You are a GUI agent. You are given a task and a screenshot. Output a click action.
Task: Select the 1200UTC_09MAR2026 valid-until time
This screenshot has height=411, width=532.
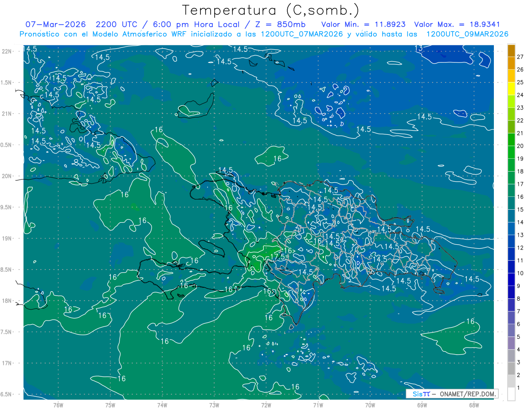tap(467, 34)
